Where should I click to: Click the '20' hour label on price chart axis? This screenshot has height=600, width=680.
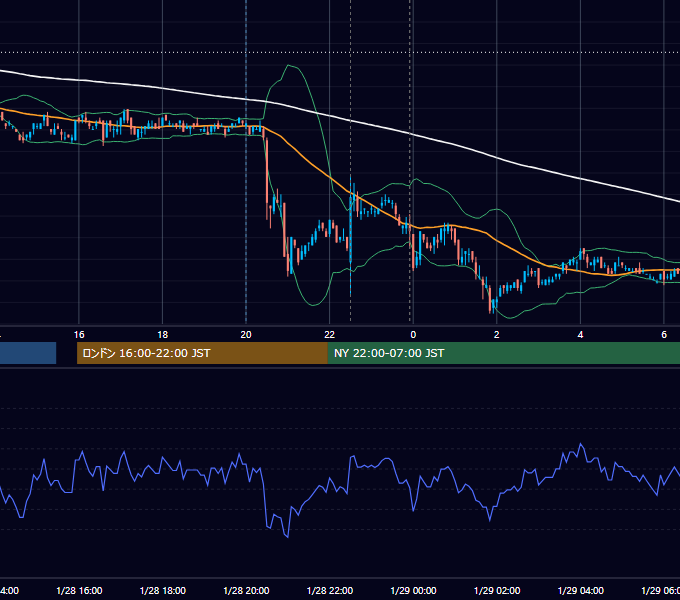(246, 334)
